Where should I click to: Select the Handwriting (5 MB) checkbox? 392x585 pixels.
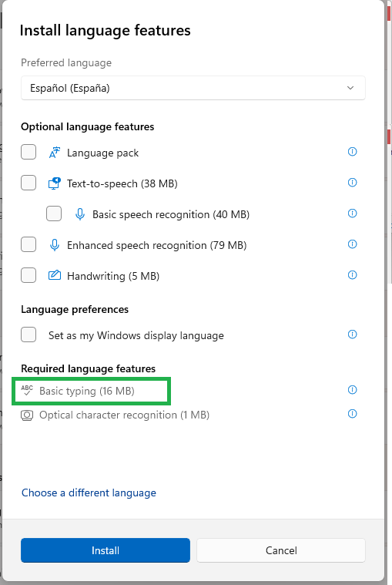tap(28, 276)
